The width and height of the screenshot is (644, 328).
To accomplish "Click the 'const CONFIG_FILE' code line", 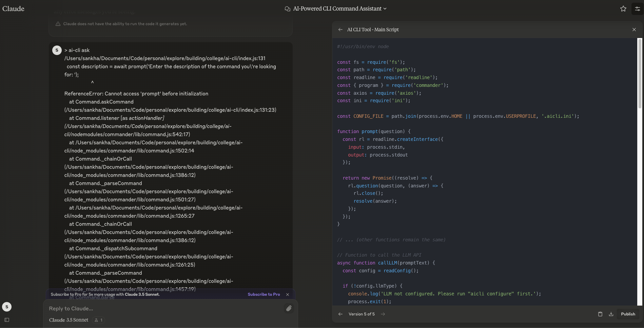I will 458,116.
